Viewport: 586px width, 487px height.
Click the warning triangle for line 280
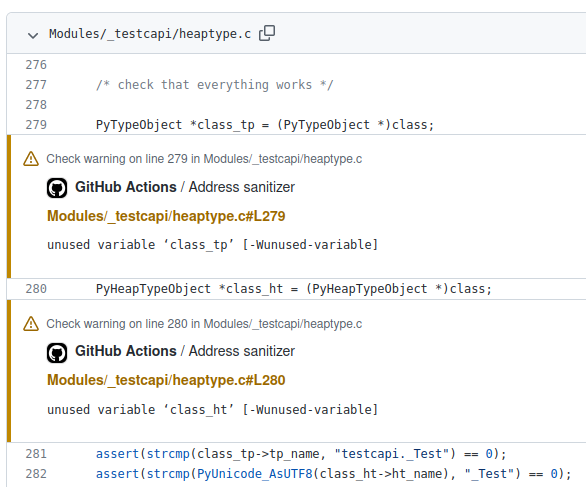point(31,324)
